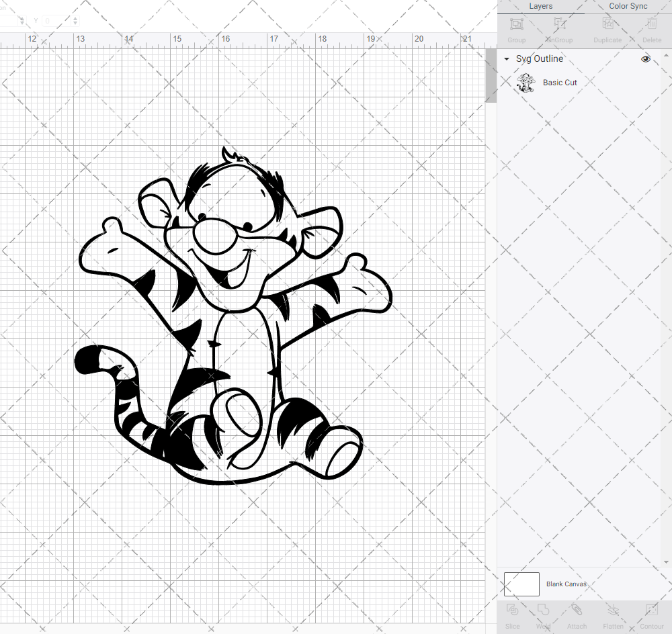Select the Basic Cut layer label
This screenshot has height=634, width=672.
(x=560, y=83)
